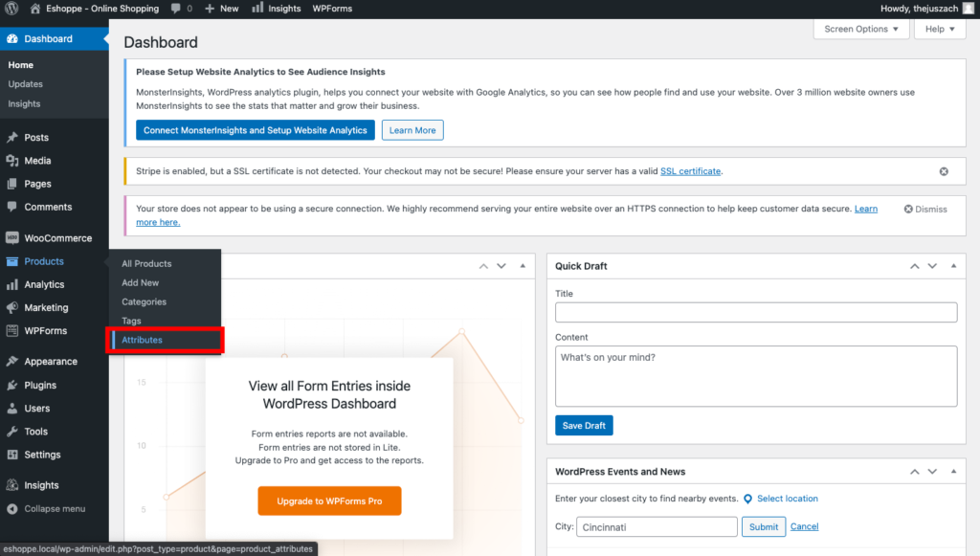Click the Plugins plug icon
Screen dimensions: 980x556
pos(11,385)
